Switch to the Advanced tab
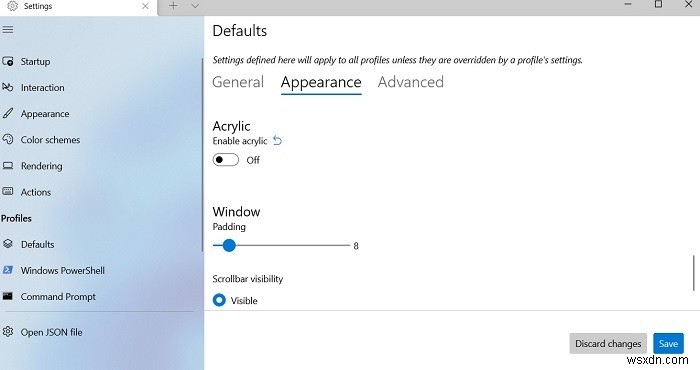Screen dimensions: 700x370 click(x=411, y=82)
